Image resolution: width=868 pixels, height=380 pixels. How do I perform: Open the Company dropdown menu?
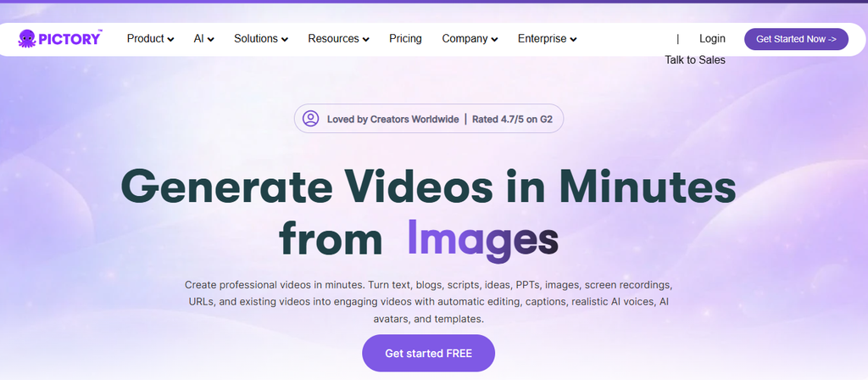click(470, 39)
